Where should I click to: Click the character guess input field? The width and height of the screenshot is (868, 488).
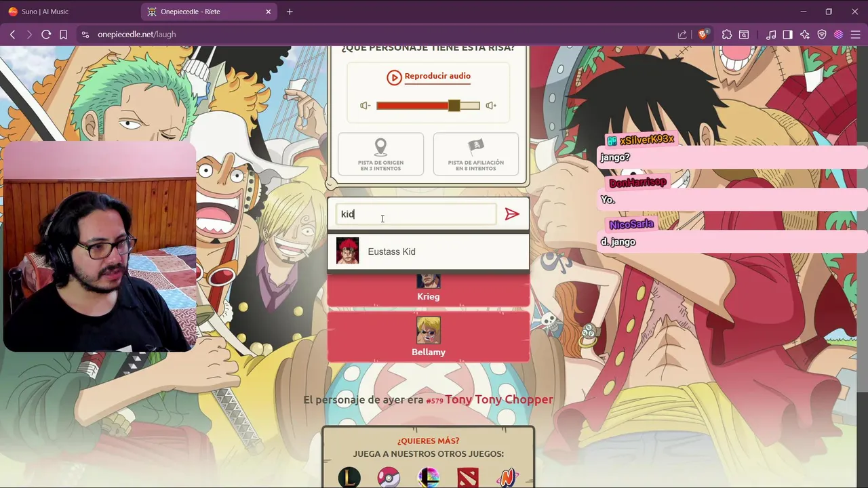[x=416, y=214]
